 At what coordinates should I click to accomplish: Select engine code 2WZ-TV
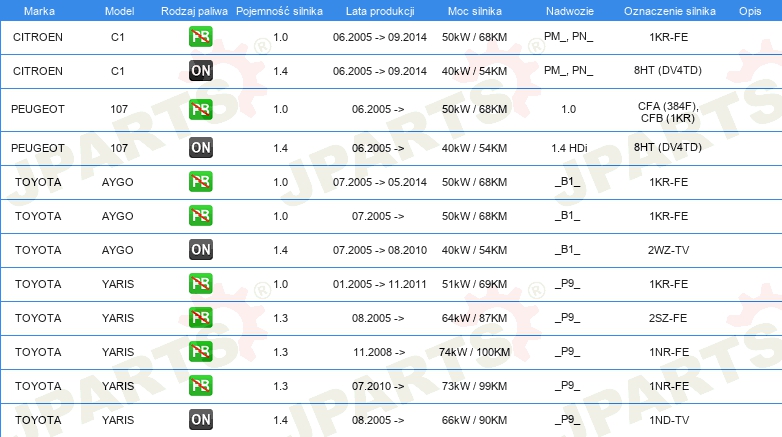[668, 250]
